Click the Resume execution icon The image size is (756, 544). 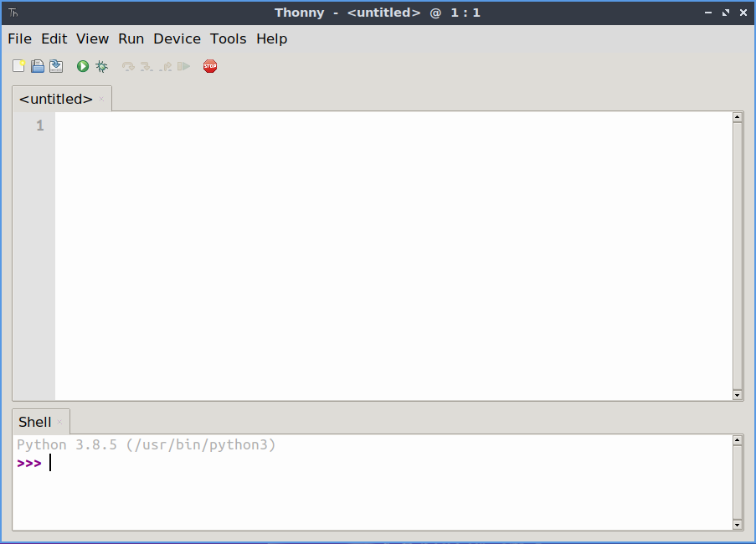click(183, 66)
